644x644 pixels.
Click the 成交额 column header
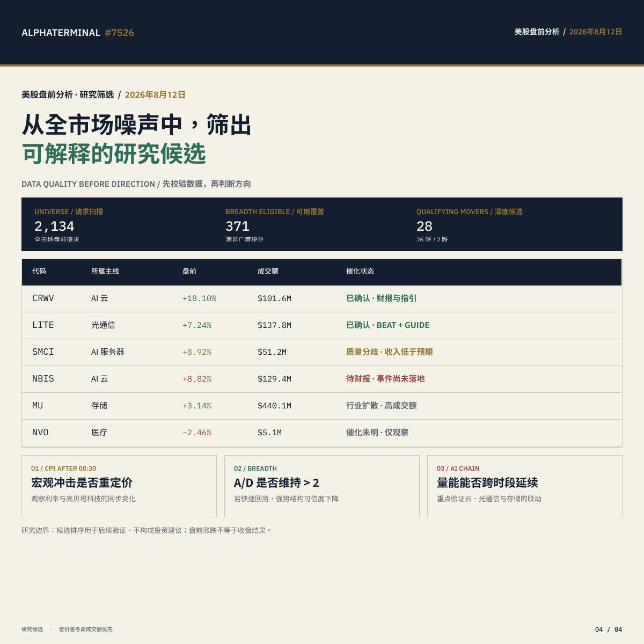coord(268,272)
